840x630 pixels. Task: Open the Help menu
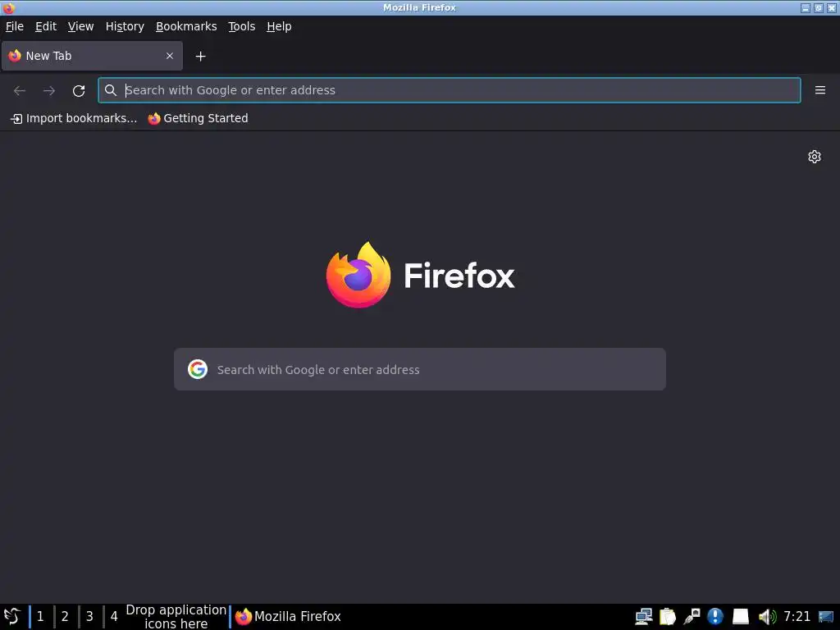pyautogui.click(x=279, y=26)
